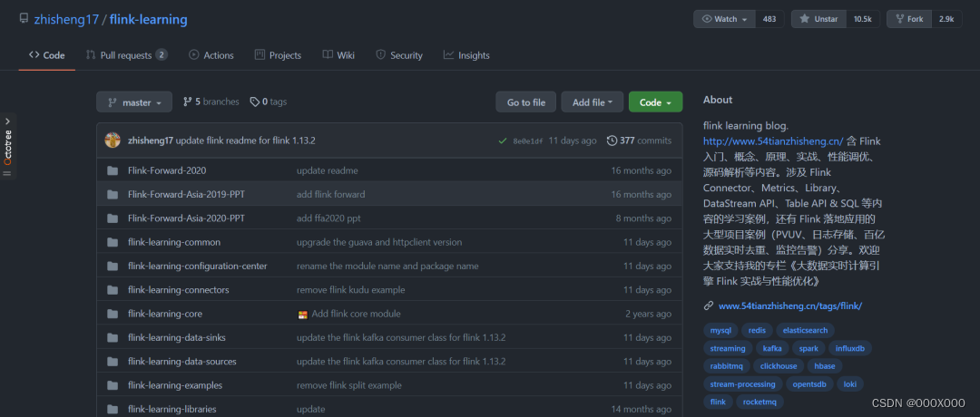Click the folder icon for flink-learning-connectors
Image resolution: width=980 pixels, height=417 pixels.
pyautogui.click(x=113, y=290)
